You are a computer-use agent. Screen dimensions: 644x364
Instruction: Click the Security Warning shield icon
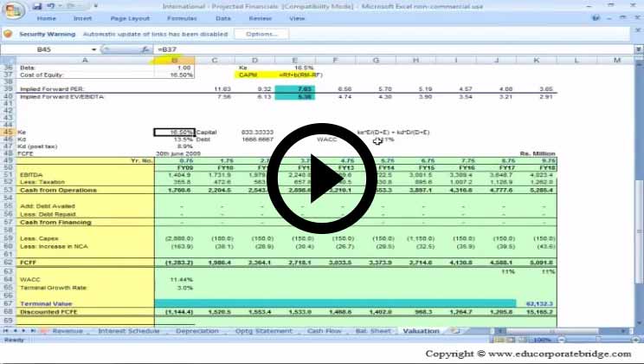[8, 34]
